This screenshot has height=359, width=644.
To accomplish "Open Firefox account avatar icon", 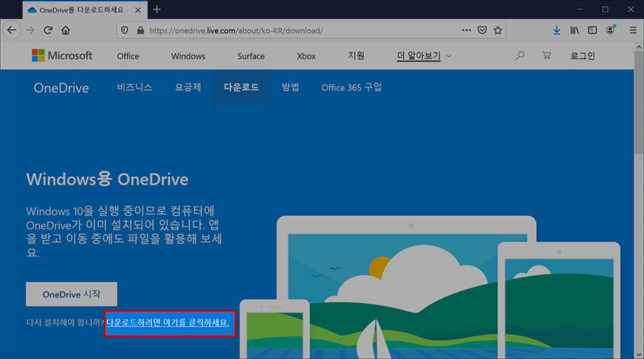I will (611, 30).
